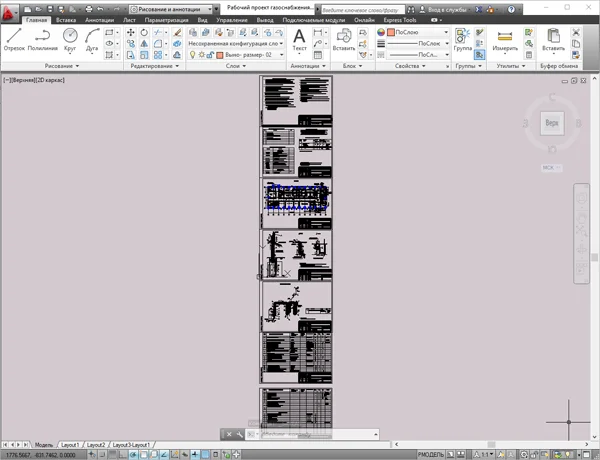
Task: Open the Вставка ribbon tab
Action: pos(66,20)
